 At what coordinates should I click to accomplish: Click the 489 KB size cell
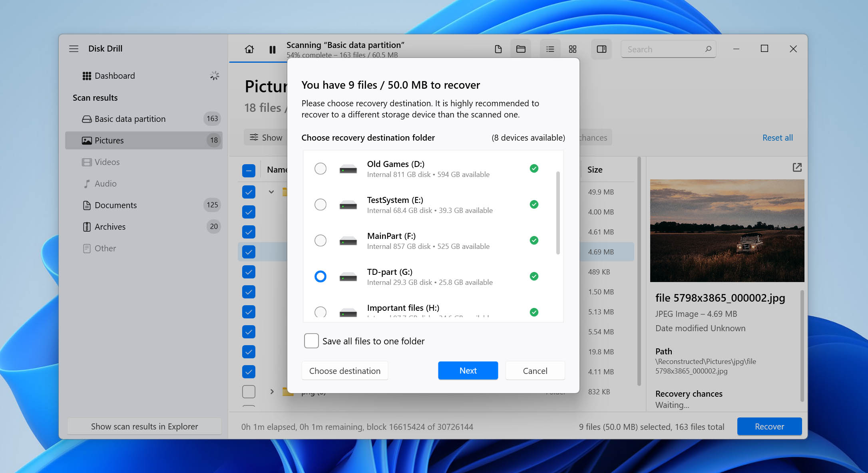point(599,272)
